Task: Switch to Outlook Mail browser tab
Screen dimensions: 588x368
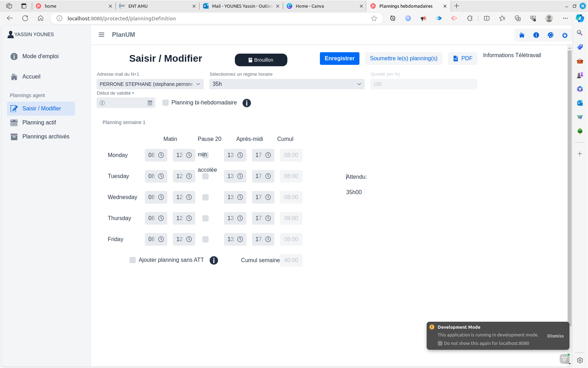Action: (241, 6)
